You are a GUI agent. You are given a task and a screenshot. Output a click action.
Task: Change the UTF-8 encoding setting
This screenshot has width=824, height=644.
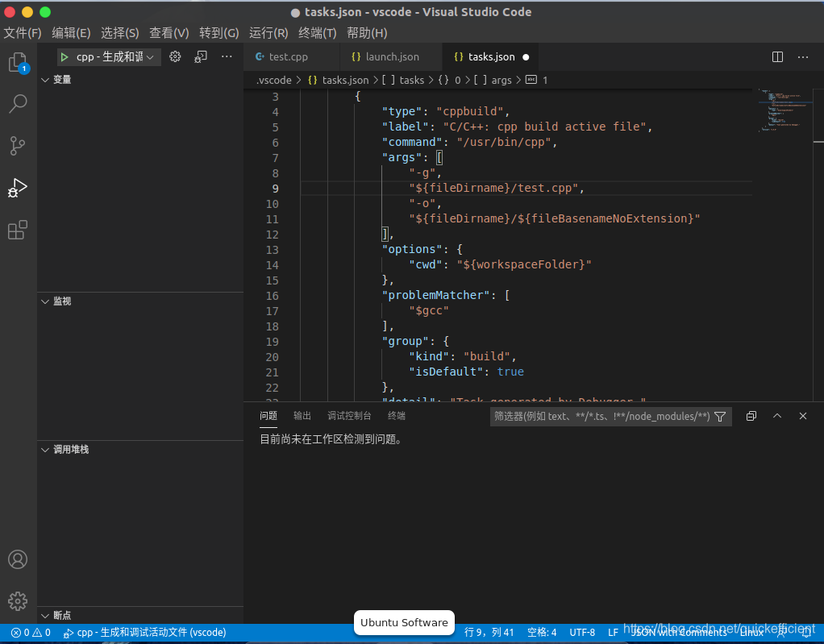click(x=582, y=633)
